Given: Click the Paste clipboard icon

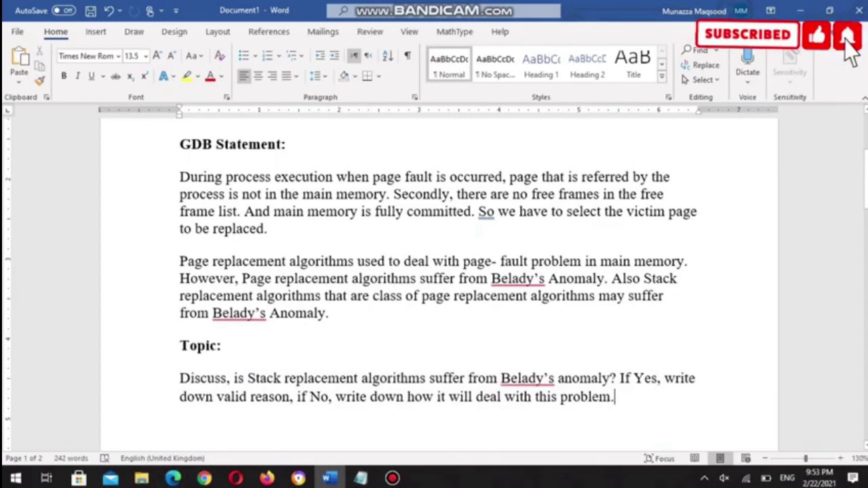Looking at the screenshot, I should pos(19,57).
